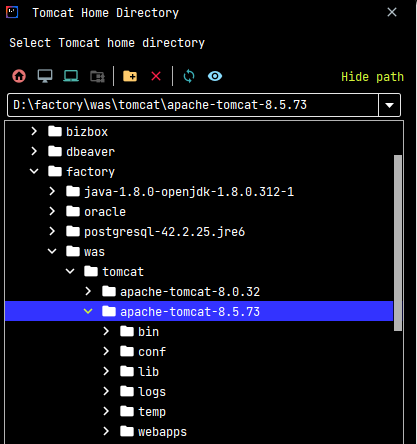Expand the java-1.8.0-openjdk folder
Viewport: 417px width, 444px height.
click(52, 191)
